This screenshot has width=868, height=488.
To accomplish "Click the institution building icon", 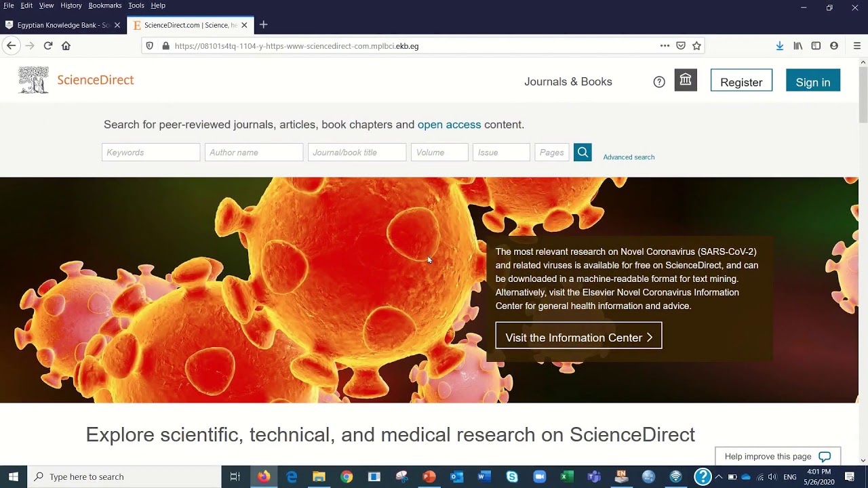I will 686,80.
